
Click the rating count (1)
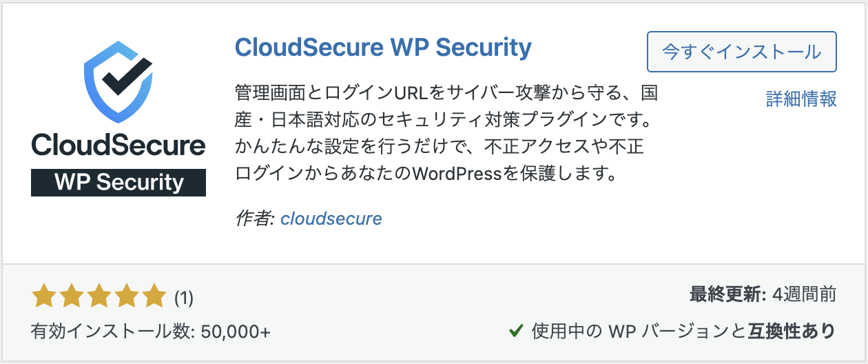tap(183, 298)
